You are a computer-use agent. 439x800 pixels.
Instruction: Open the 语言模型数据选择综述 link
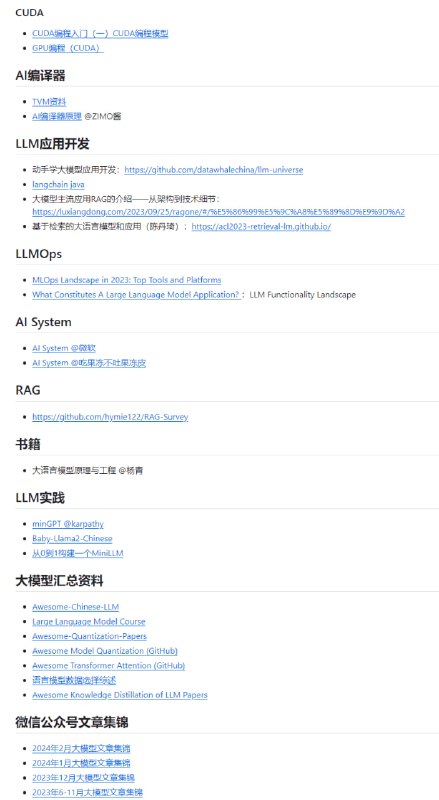point(74,680)
